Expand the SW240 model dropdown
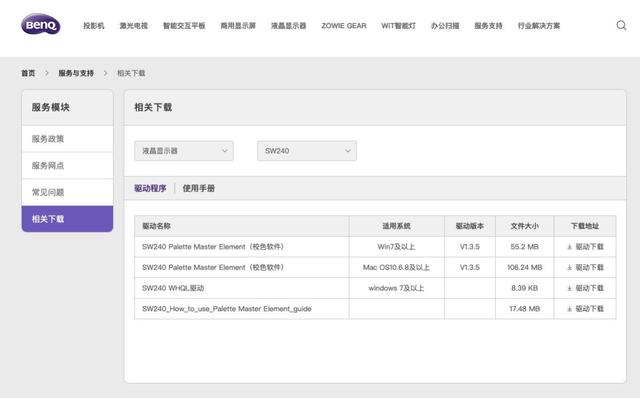Screen dimensions: 640x398 (x=307, y=151)
